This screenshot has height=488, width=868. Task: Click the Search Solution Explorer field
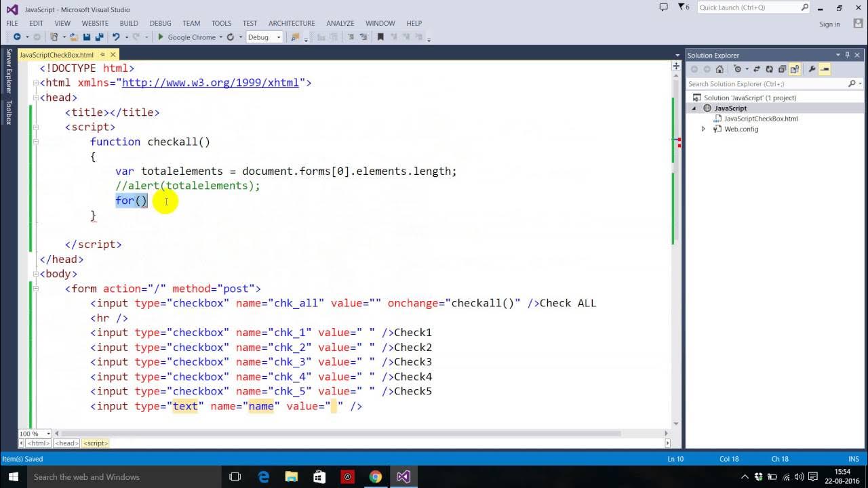[766, 84]
